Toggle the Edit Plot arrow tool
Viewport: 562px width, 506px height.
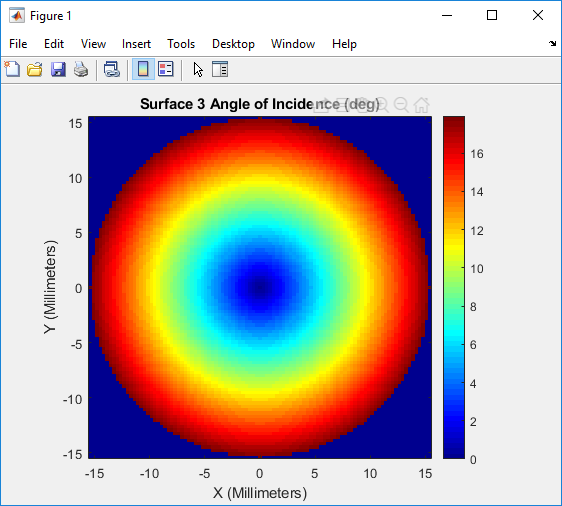point(198,69)
